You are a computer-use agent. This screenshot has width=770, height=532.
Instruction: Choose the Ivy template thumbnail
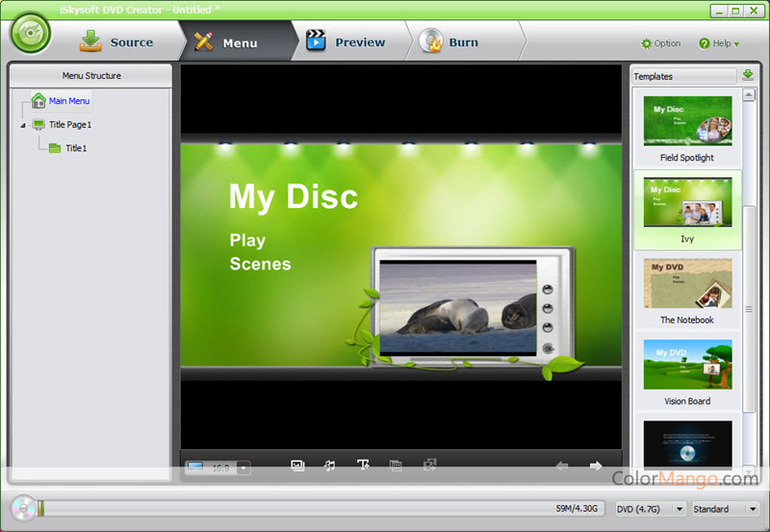687,202
